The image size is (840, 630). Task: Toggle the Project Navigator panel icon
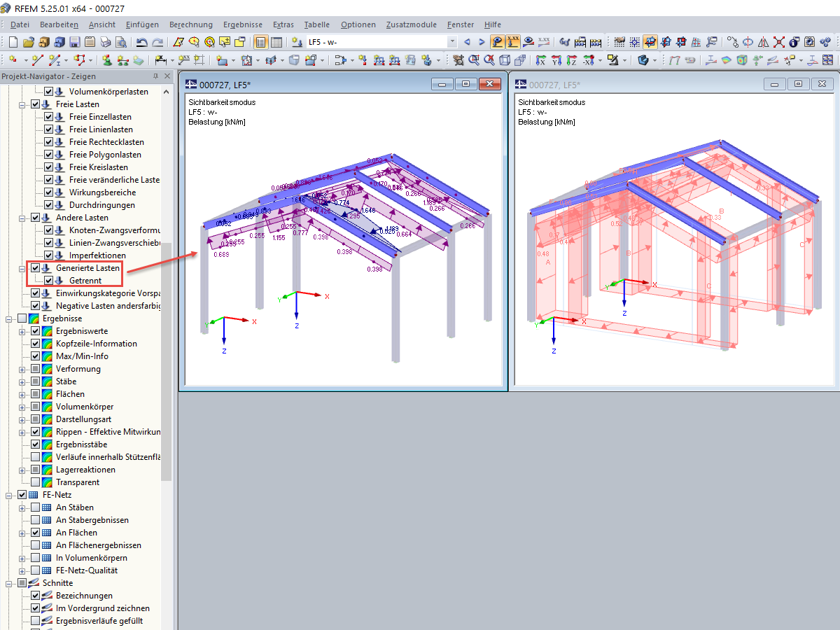pyautogui.click(x=260, y=42)
